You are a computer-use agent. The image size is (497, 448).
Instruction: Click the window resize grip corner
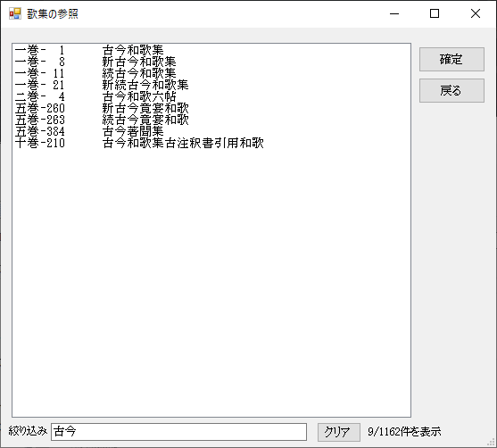click(x=492, y=443)
